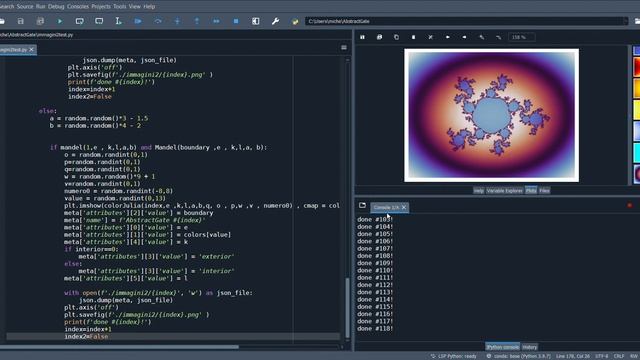Select the red plot thumbnail in sidebar
Screen dimensions: 640x360
pos(636,67)
